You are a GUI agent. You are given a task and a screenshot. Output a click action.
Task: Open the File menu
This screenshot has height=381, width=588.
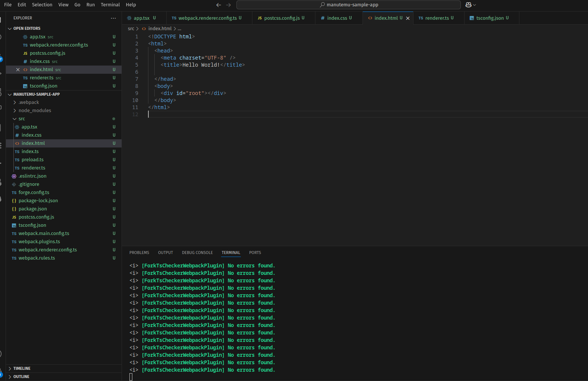[8, 5]
